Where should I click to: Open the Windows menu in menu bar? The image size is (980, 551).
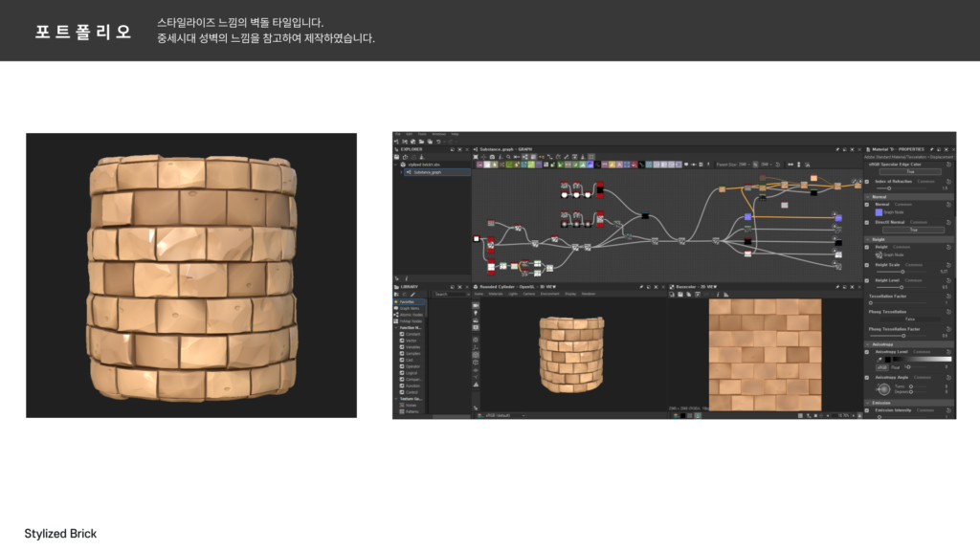(x=438, y=134)
